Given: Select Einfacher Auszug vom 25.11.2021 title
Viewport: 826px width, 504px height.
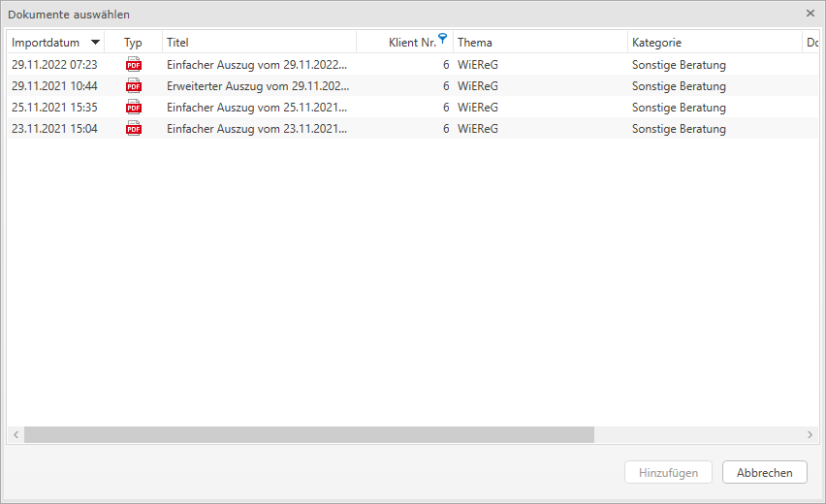Looking at the screenshot, I should click(x=256, y=108).
